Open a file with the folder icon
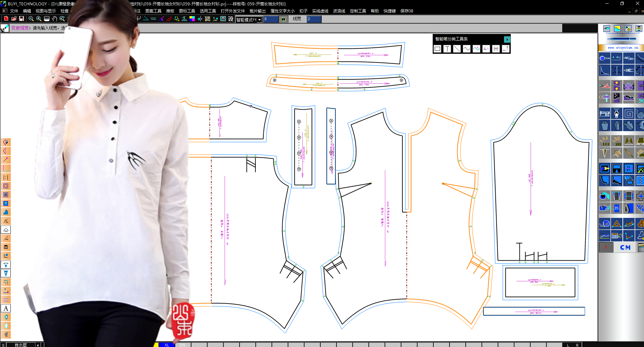This screenshot has width=644, height=347. click(14, 18)
